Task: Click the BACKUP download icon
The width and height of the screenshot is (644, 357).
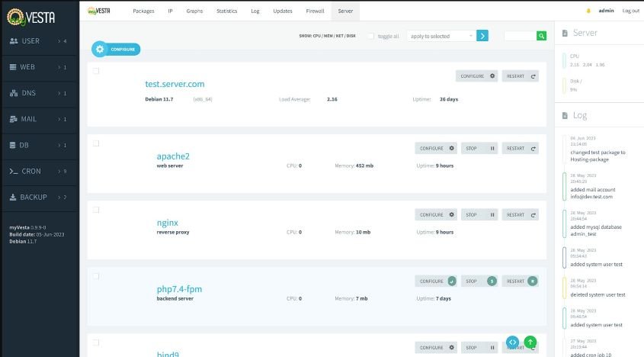Action: [x=13, y=197]
